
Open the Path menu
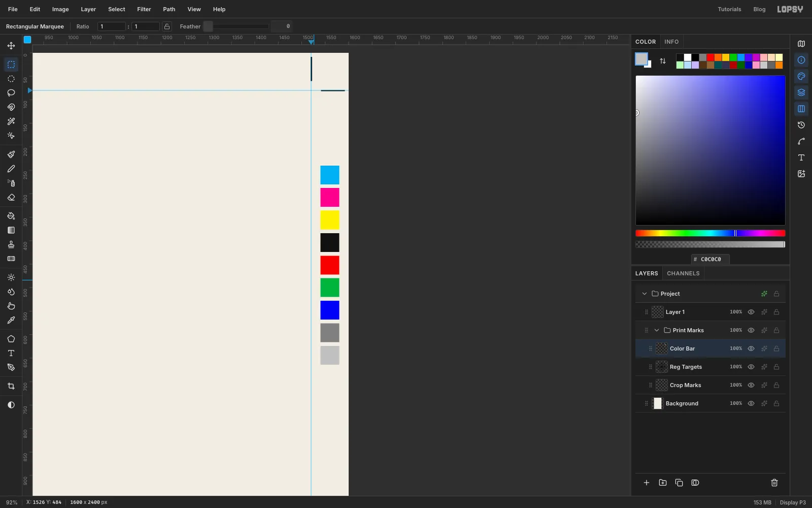pyautogui.click(x=169, y=9)
